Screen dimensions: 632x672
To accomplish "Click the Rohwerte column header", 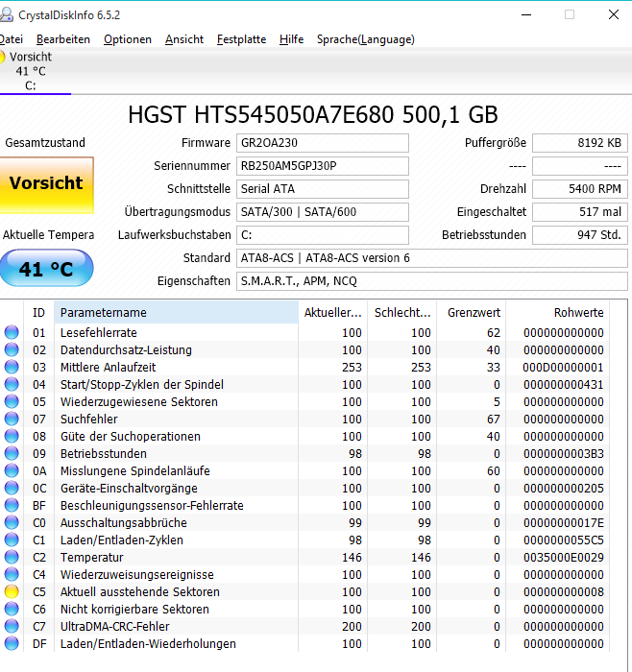I will (558, 312).
